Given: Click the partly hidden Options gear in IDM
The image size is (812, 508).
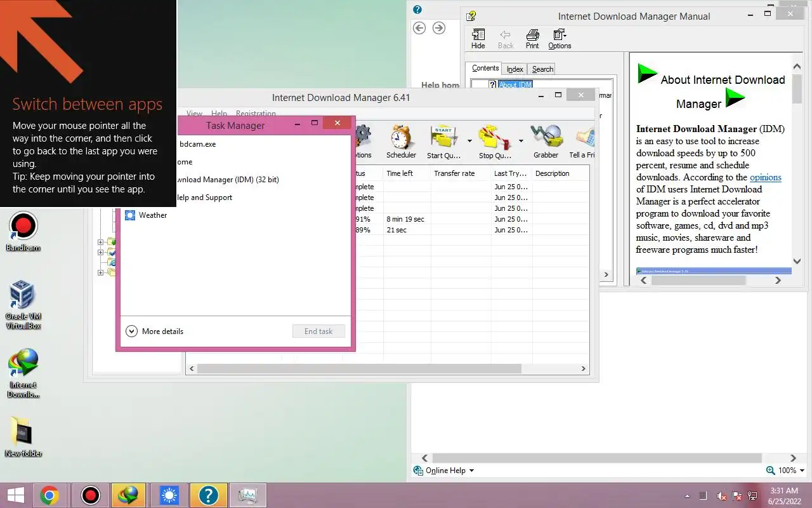Looking at the screenshot, I should tap(362, 142).
